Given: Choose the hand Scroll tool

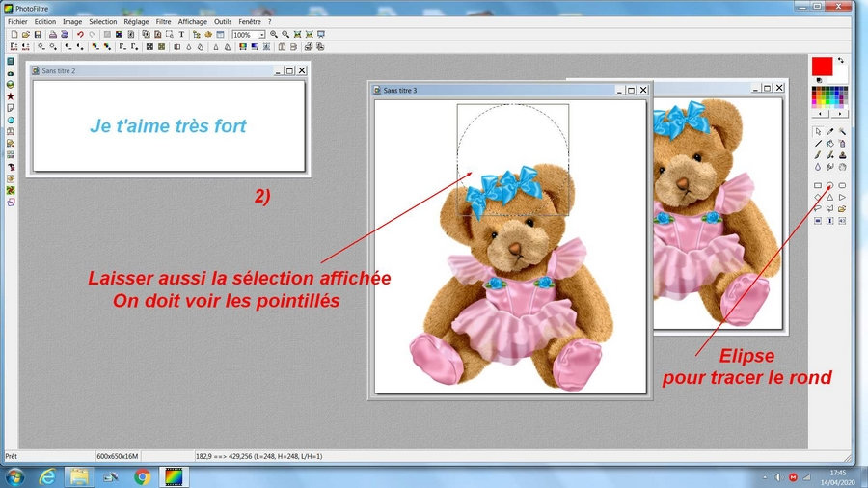Looking at the screenshot, I should click(x=842, y=167).
